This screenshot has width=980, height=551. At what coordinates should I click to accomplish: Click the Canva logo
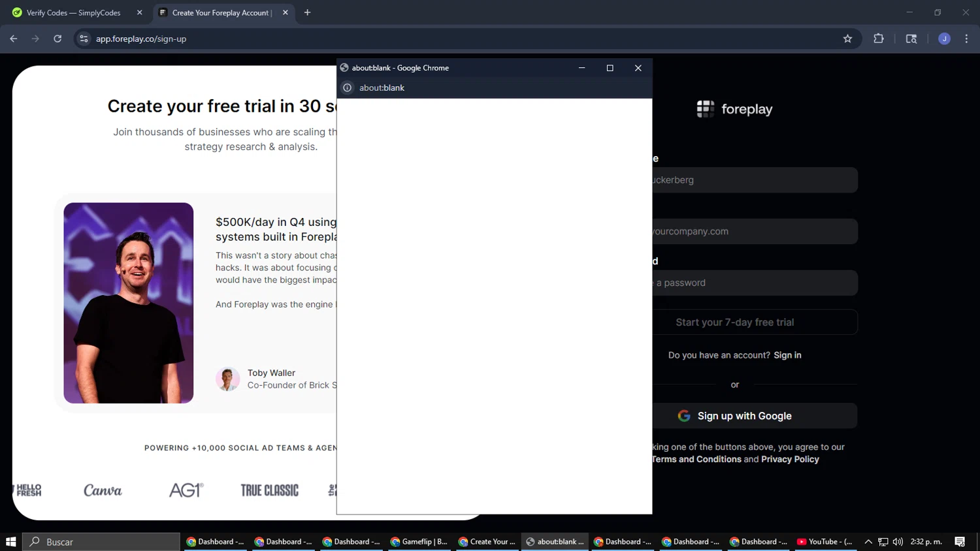click(x=103, y=490)
